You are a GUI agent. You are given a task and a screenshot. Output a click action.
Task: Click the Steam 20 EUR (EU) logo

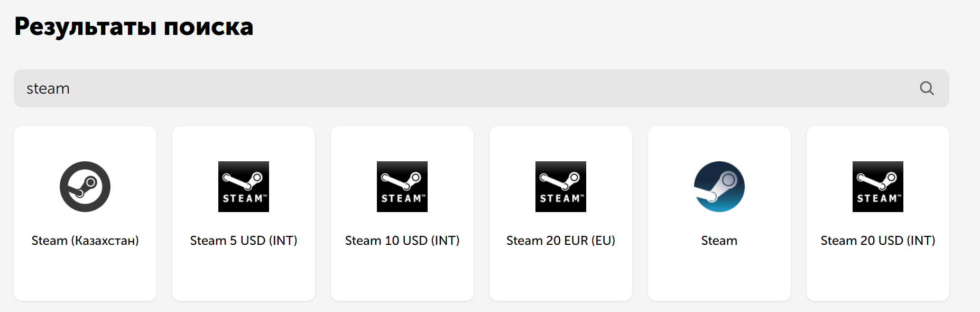561,187
